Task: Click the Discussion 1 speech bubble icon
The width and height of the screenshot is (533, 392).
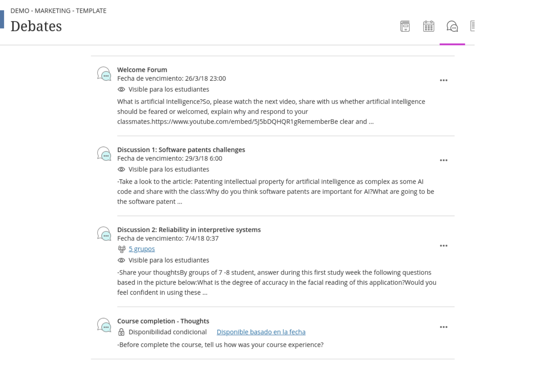Action: pos(104,154)
